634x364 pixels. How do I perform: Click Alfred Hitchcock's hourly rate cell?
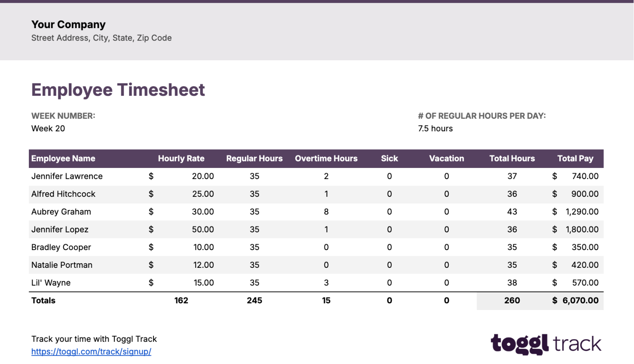click(203, 194)
